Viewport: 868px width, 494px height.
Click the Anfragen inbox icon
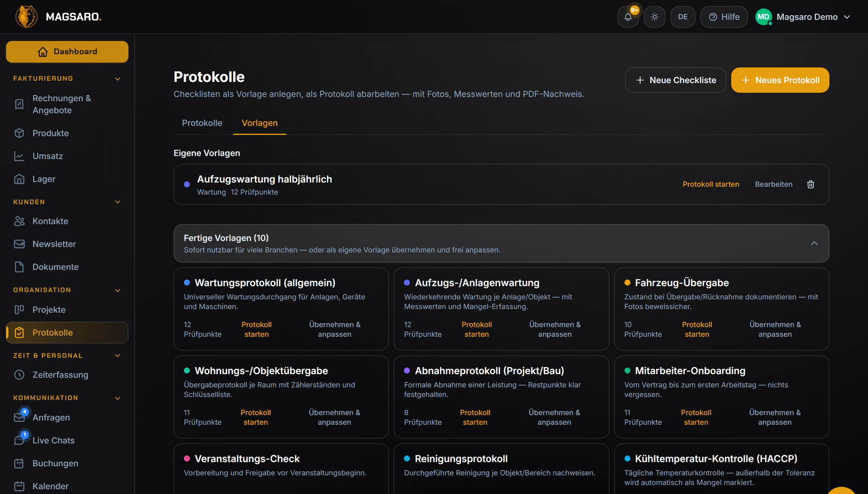tap(19, 418)
